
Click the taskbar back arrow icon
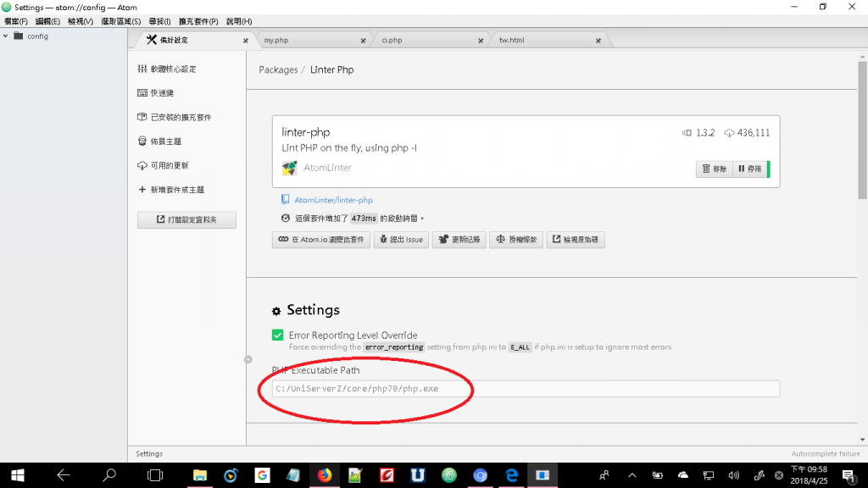pos(63,475)
